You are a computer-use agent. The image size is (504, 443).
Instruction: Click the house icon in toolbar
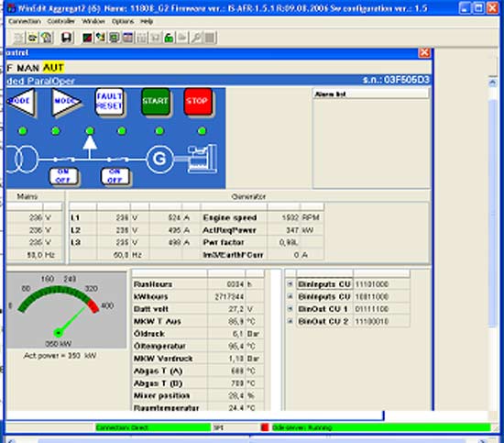click(x=47, y=38)
